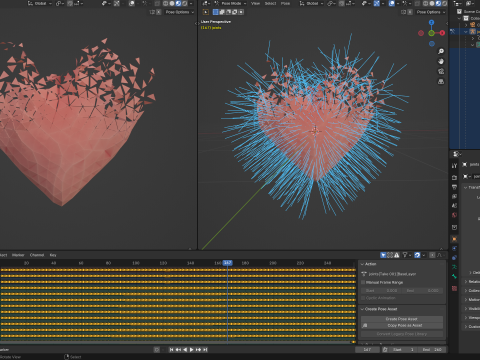Jump to the end frame
The image size is (480, 360).
tap(205, 350)
